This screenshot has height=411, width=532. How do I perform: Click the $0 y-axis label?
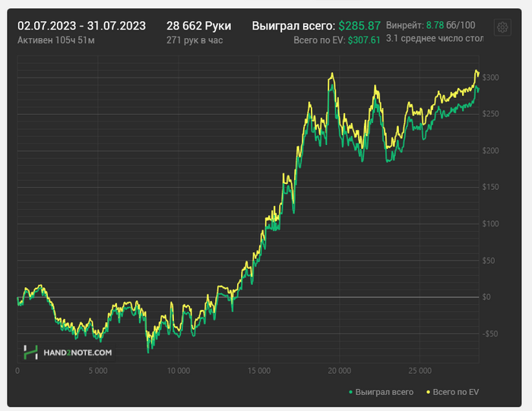tap(486, 297)
